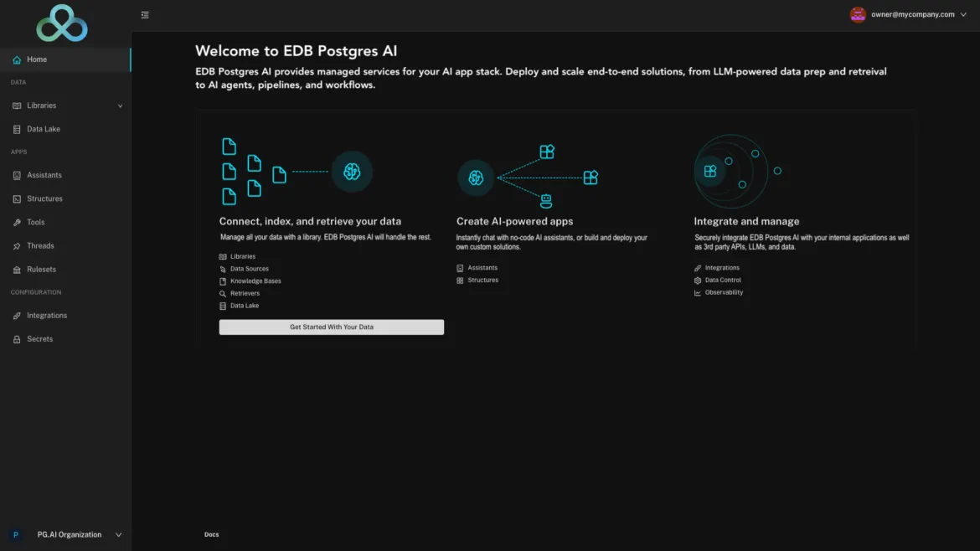The height and width of the screenshot is (551, 980).
Task: Select the Structures sidebar icon
Action: coord(17,198)
